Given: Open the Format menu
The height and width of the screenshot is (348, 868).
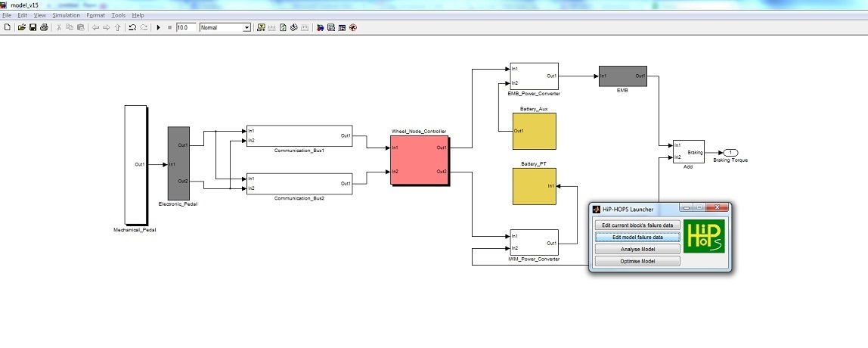Looking at the screenshot, I should click(96, 15).
